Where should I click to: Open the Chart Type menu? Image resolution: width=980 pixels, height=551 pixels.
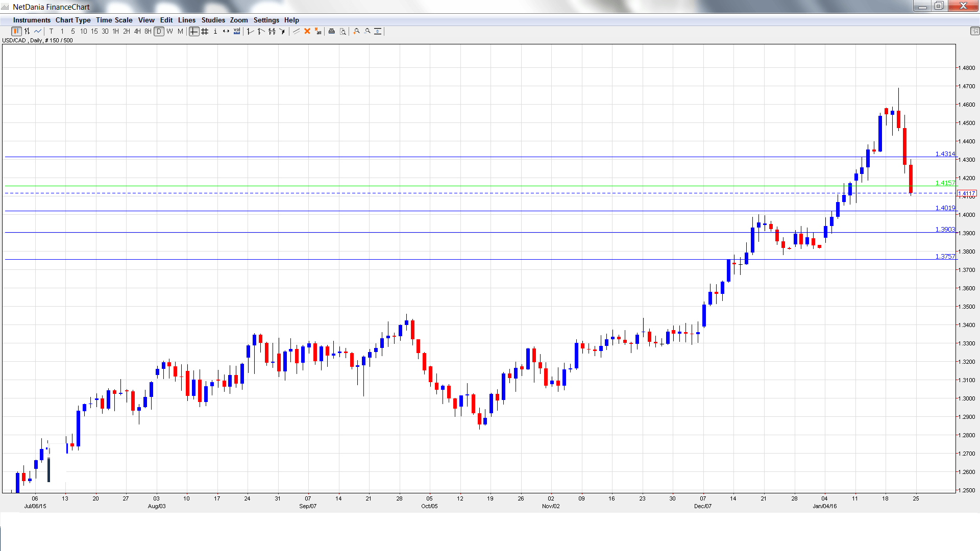point(73,20)
